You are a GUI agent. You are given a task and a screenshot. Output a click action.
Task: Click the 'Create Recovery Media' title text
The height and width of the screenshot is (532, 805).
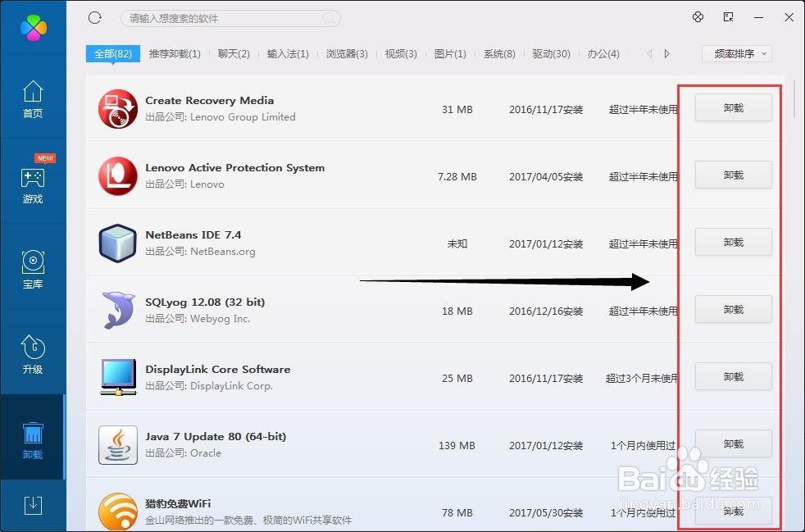(x=210, y=100)
